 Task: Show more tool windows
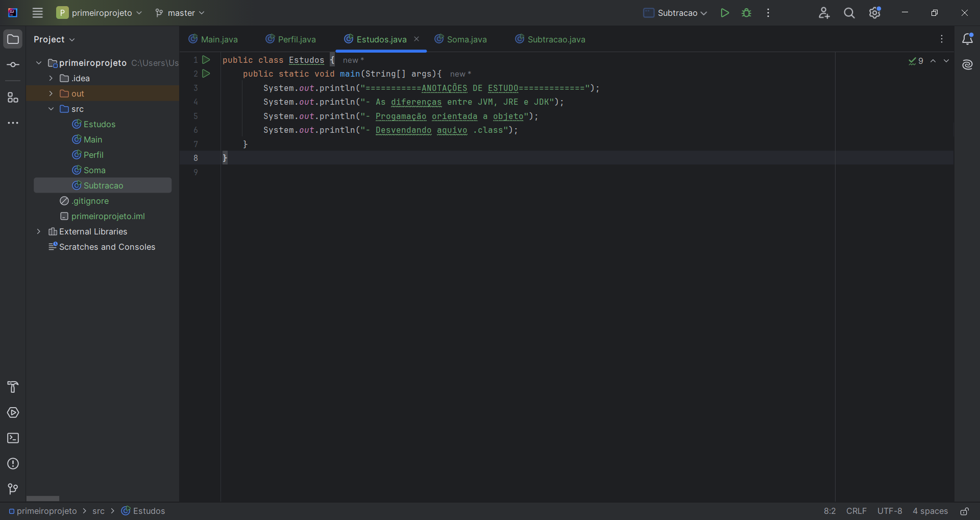click(13, 123)
